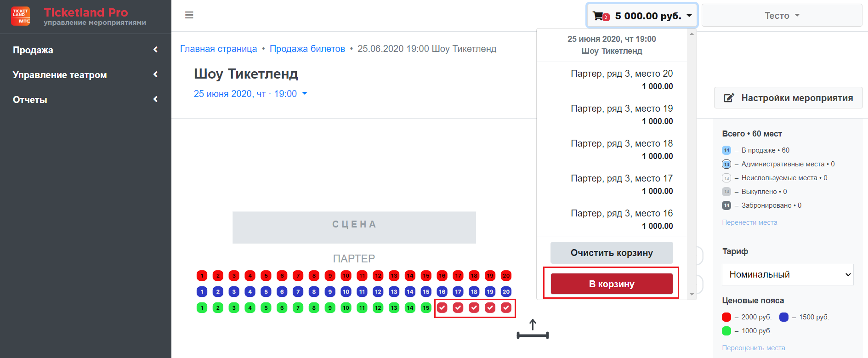The width and height of the screenshot is (868, 358).
Task: Click the red 2000 руб. price swatch
Action: click(x=726, y=317)
